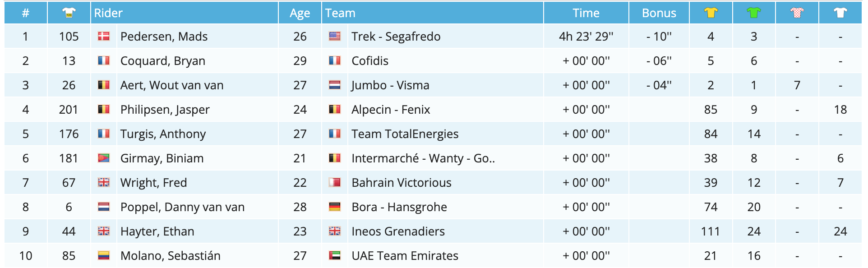Sort by the Team column header
The image size is (868, 268).
click(x=340, y=13)
